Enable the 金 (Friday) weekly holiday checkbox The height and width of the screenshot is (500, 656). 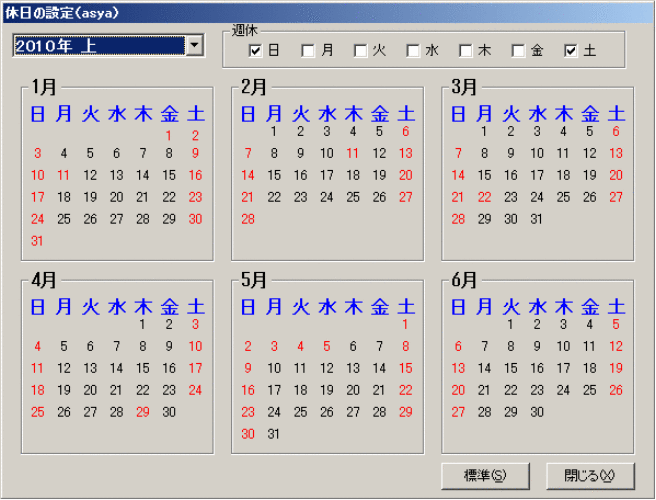tap(518, 50)
